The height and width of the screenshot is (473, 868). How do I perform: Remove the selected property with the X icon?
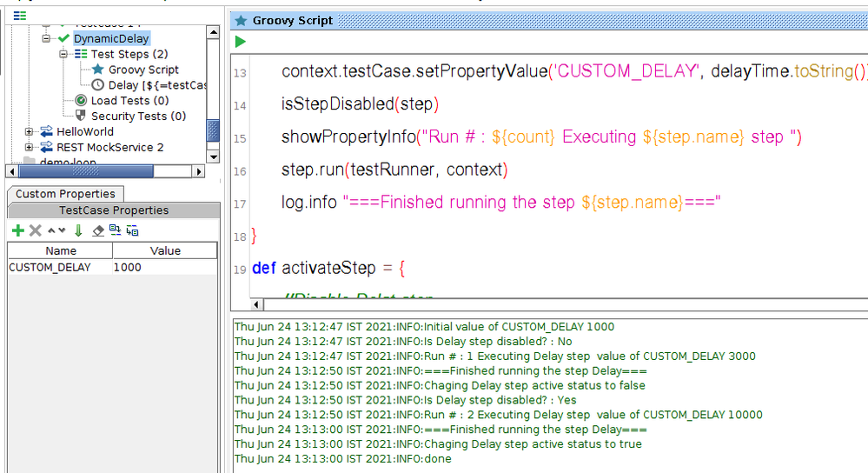36,230
